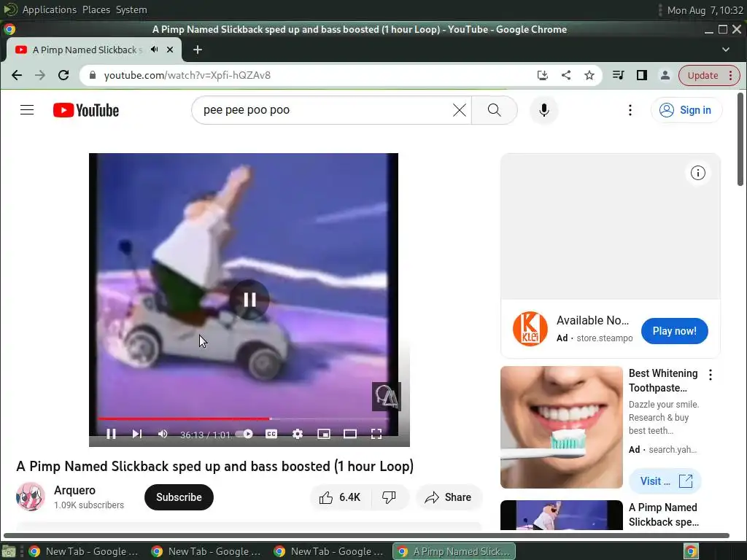
Task: Click the large pause overlay in video
Action: [x=249, y=300]
